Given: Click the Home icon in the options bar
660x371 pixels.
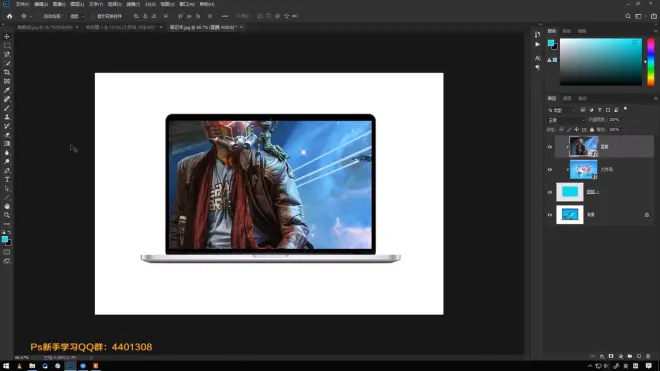Looking at the screenshot, I should (x=9, y=16).
